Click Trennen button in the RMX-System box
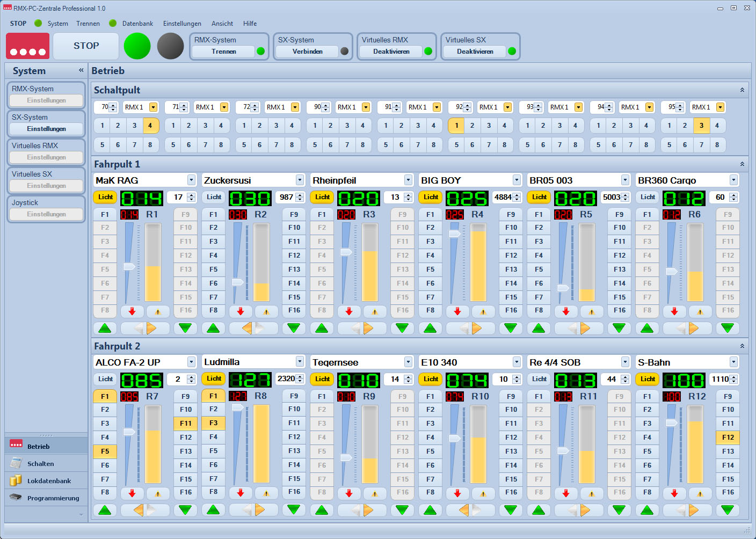756x539 pixels. [223, 52]
